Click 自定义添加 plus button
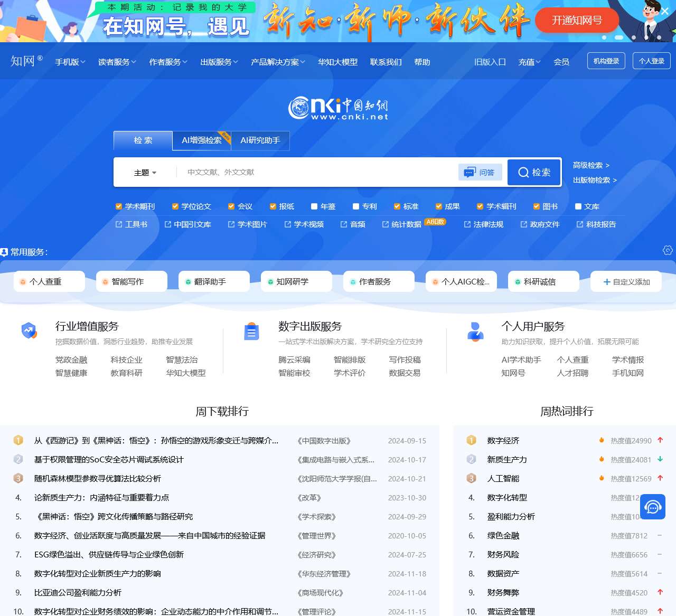 pos(626,281)
